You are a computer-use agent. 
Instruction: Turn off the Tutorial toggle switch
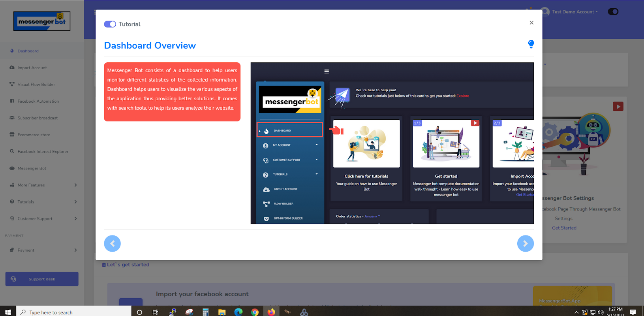pyautogui.click(x=110, y=24)
